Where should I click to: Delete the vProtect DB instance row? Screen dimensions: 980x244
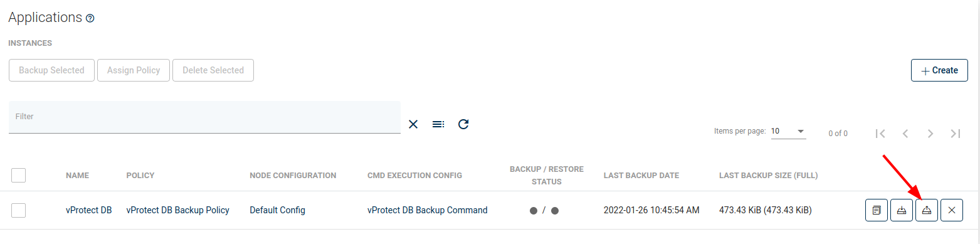[951, 210]
